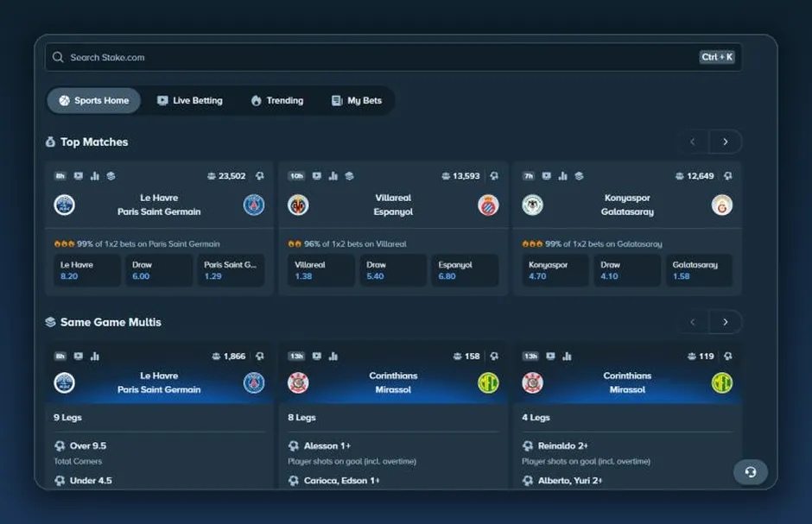The width and height of the screenshot is (812, 524).
Task: Click same game multi icon on Konyaspor match
Action: 579,176
